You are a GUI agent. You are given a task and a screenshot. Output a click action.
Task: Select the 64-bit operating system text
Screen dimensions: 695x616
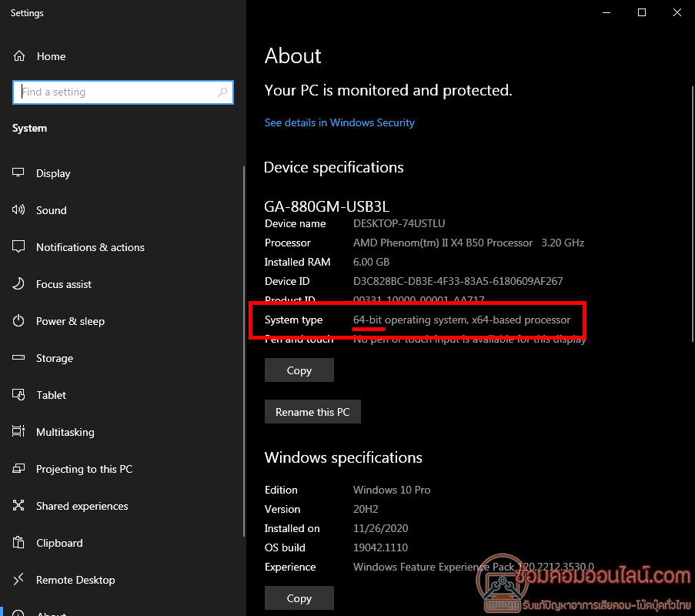pyautogui.click(x=462, y=320)
